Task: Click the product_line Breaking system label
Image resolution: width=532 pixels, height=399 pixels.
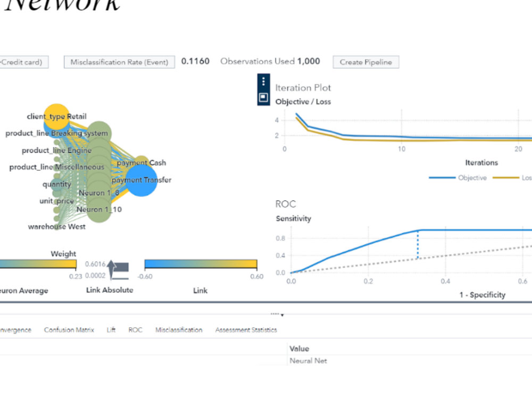Action: click(x=57, y=134)
